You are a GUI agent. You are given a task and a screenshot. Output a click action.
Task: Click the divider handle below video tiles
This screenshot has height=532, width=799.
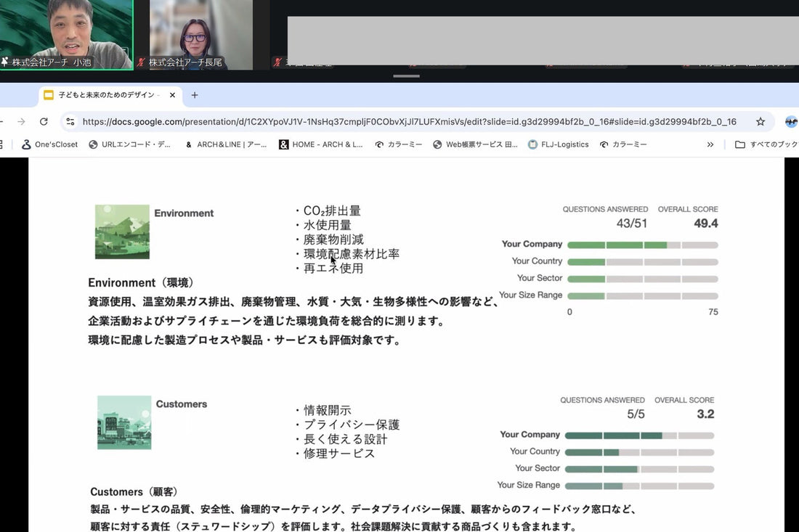(x=406, y=76)
